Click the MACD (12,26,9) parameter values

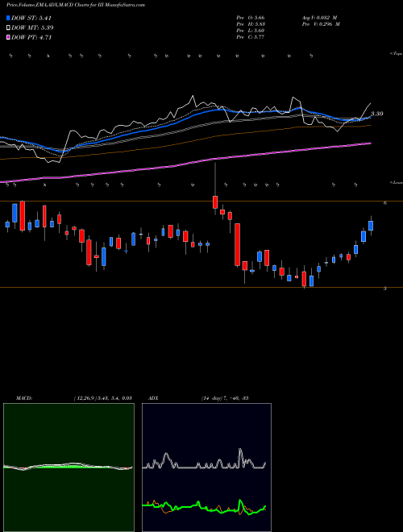(x=102, y=398)
